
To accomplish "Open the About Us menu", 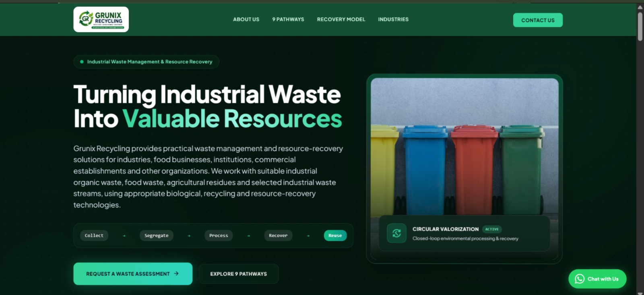I will 246,19.
